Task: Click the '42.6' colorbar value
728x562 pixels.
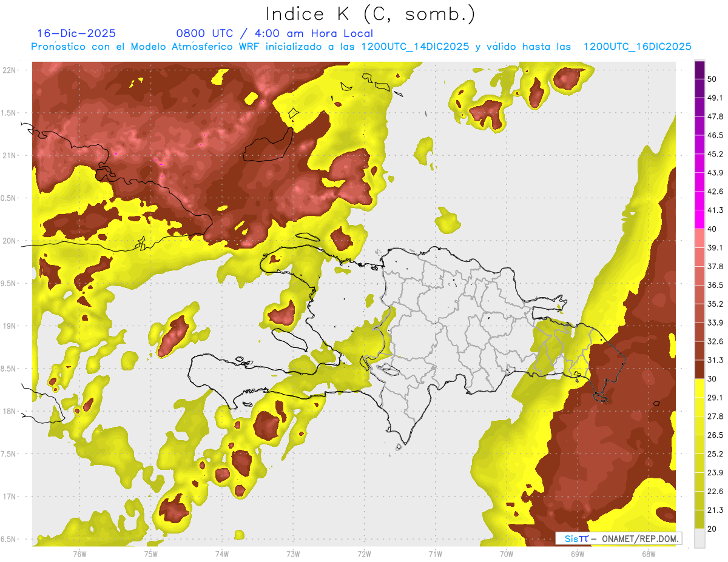Action: pyautogui.click(x=715, y=192)
